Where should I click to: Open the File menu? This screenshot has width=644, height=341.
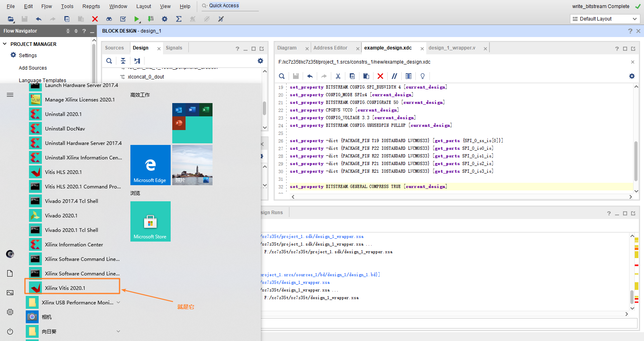(x=11, y=6)
